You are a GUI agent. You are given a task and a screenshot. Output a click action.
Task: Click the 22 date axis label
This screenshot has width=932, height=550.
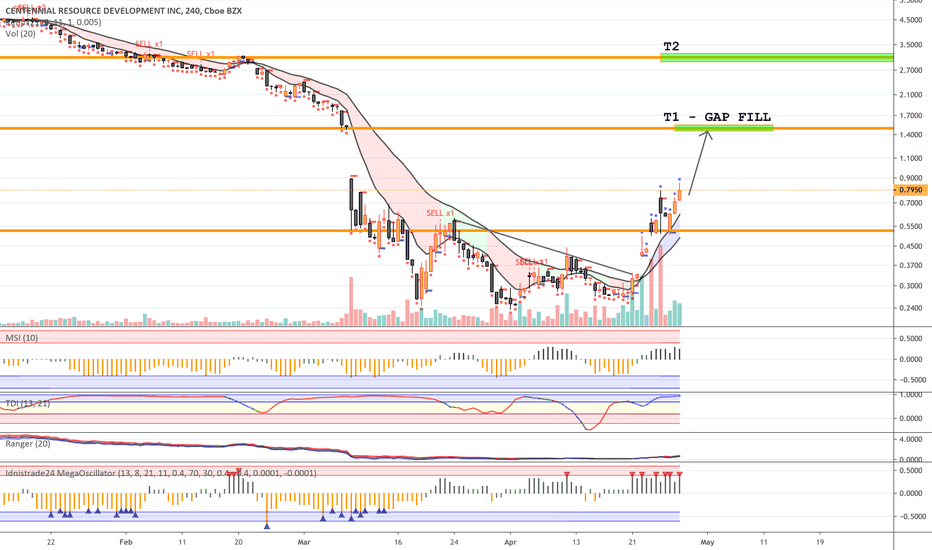(51, 542)
